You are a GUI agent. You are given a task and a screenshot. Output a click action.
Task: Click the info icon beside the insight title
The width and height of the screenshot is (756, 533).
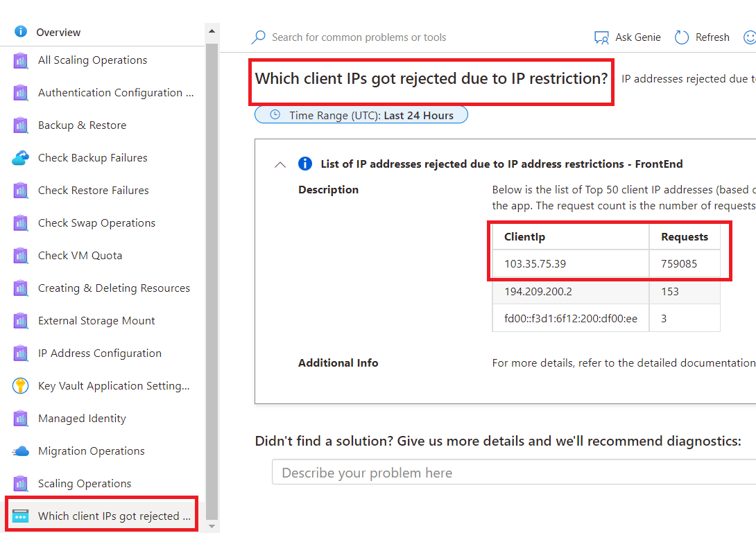coord(304,164)
